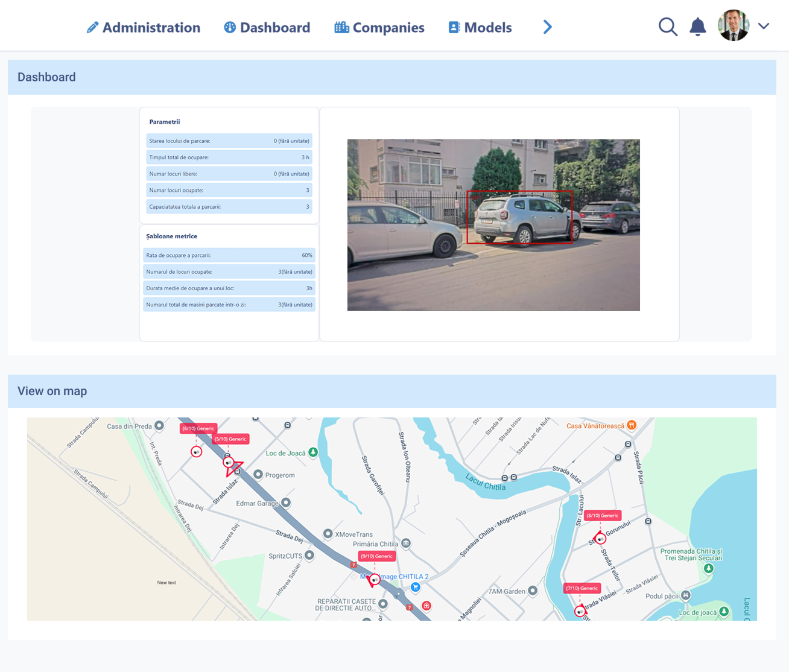Click 'Durata medie de ocupare' row
Viewport: 789px width, 672px height.
(x=229, y=288)
